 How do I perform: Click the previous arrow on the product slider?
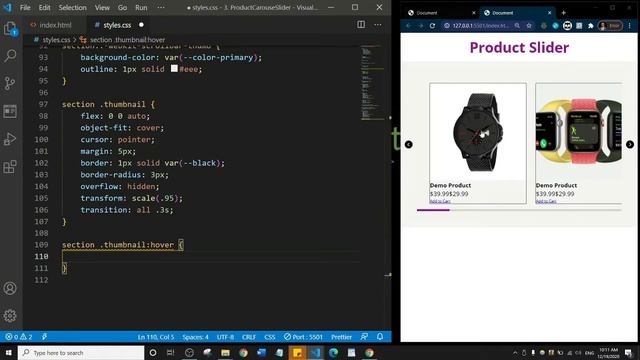[409, 144]
